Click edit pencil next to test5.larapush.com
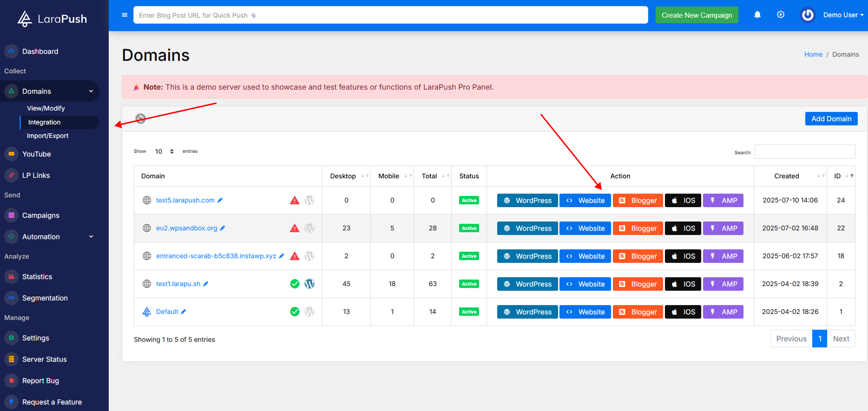Viewport: 868px width, 411px height. pos(220,200)
